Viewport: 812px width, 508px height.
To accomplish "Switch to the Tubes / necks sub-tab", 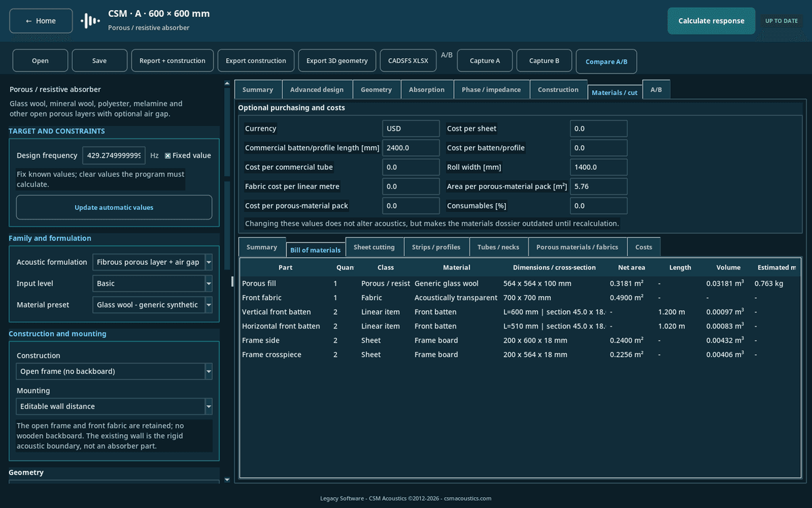I will [499, 247].
